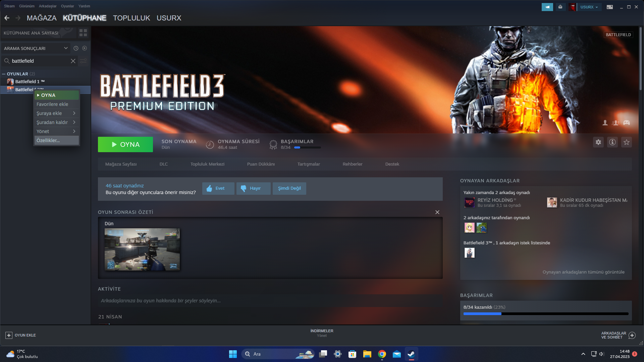Expand Şuradan kaldır submenu

(x=57, y=122)
